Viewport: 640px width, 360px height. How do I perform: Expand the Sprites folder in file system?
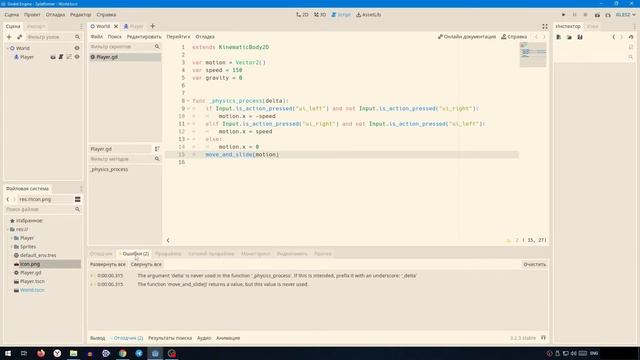pyautogui.click(x=11, y=247)
